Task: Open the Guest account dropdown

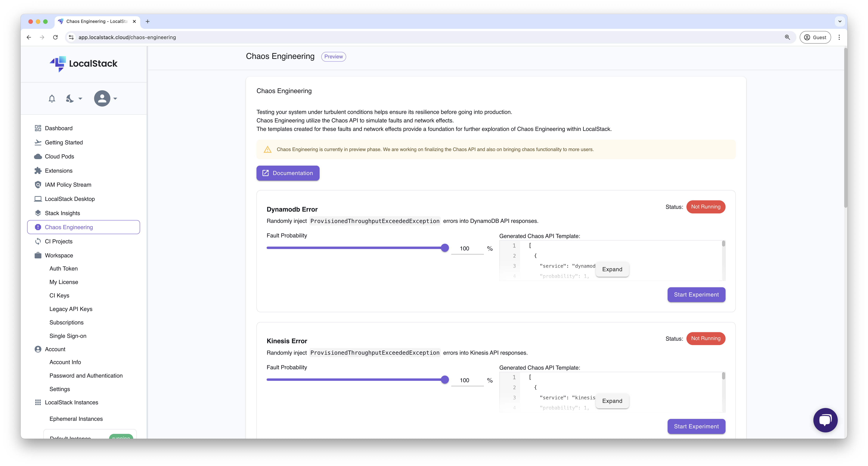Action: pos(815,37)
